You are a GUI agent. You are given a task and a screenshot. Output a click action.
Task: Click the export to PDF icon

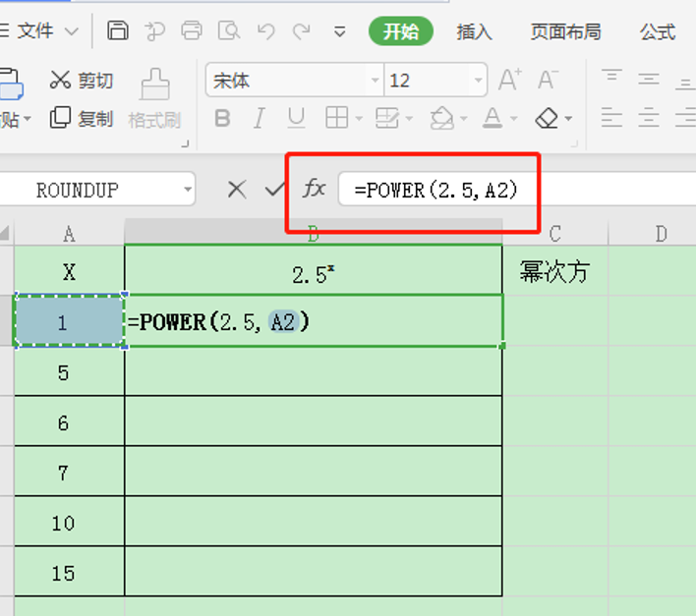(x=155, y=31)
